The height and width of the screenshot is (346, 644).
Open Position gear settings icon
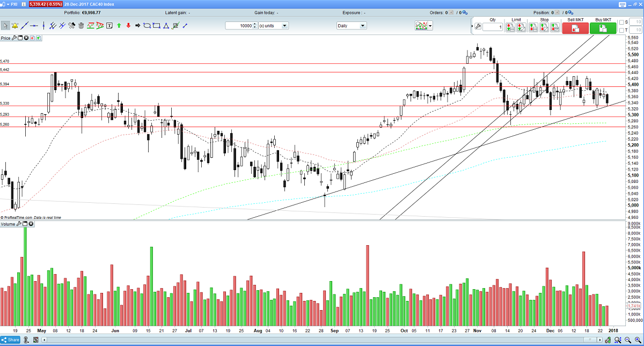(x=570, y=12)
